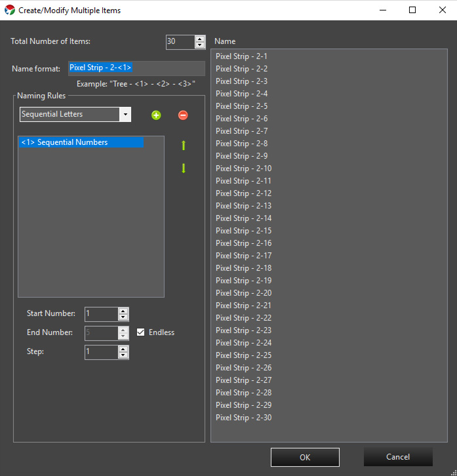Maximize the dialog window
Image resolution: width=457 pixels, height=476 pixels.
click(412, 10)
